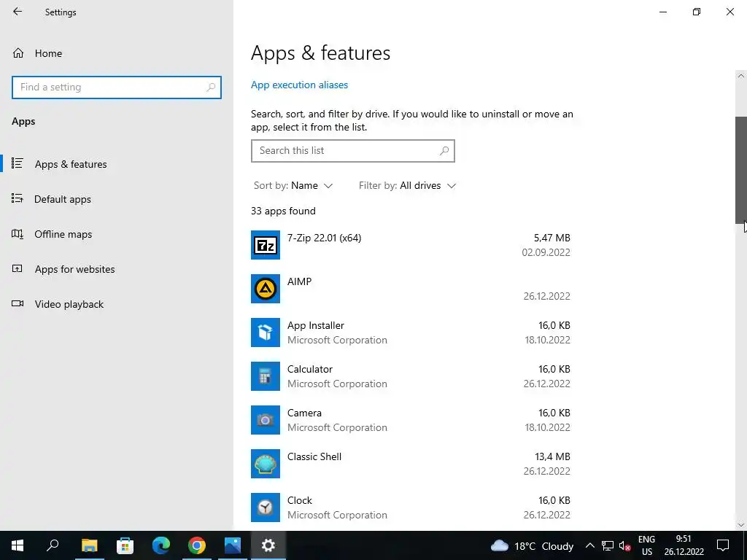The width and height of the screenshot is (747, 560).
Task: Click ENG US language indicator
Action: 646,545
